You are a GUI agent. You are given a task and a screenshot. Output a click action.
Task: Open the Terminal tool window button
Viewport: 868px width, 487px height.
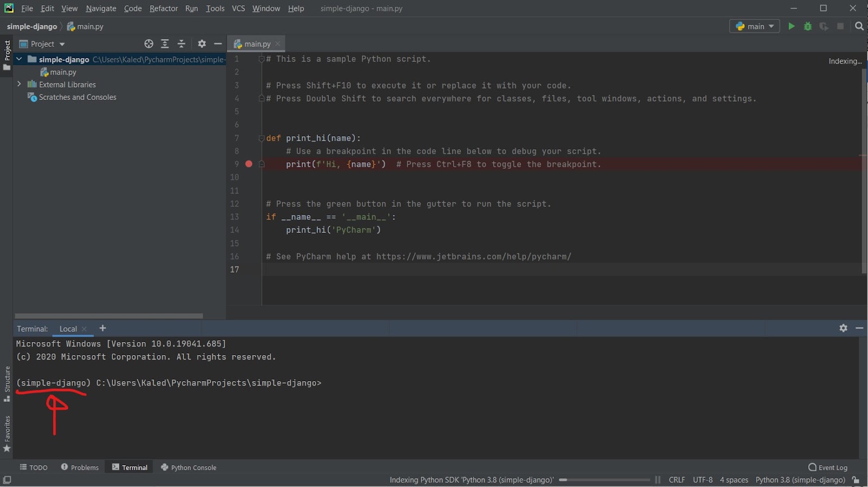pyautogui.click(x=130, y=467)
